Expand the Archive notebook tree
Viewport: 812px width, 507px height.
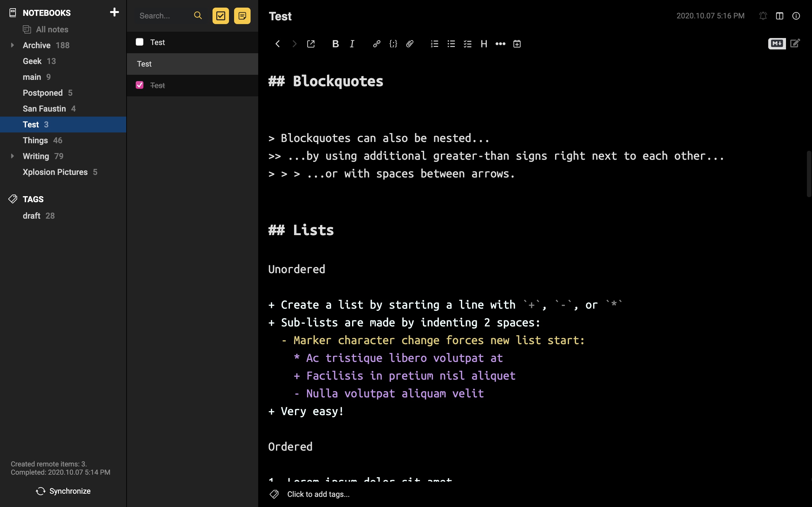pyautogui.click(x=12, y=45)
